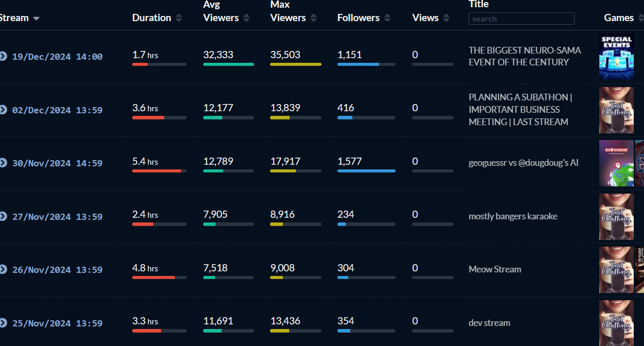Sort by Stream column arrow
Screen dimensions: 644x346
(x=36, y=19)
